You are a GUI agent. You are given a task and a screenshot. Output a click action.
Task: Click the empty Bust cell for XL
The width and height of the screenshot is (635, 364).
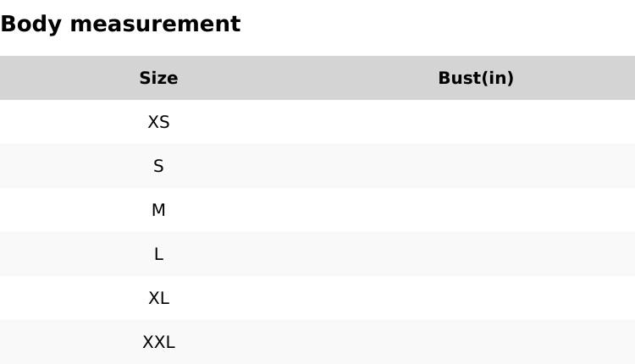[476, 298]
